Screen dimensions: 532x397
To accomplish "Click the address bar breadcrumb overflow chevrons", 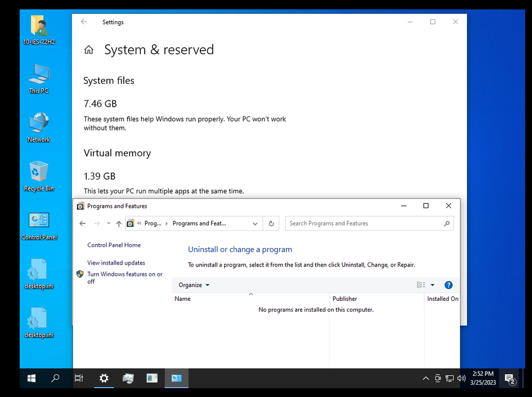I will (x=139, y=223).
